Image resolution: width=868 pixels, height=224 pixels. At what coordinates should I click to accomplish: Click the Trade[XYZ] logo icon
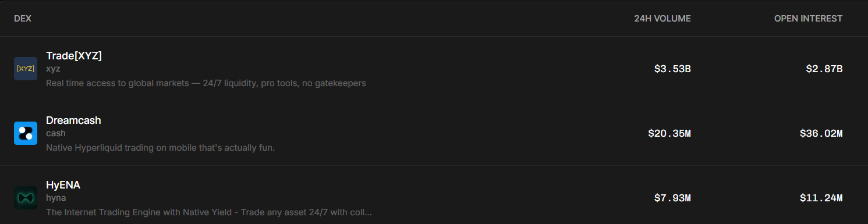[x=26, y=69]
